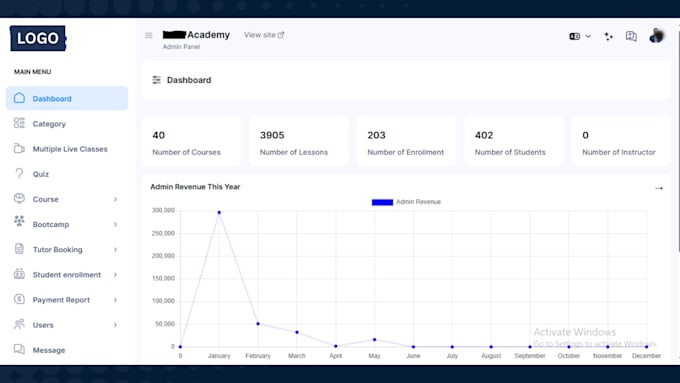
Task: Click the arrow icon on revenue chart
Action: (x=659, y=188)
